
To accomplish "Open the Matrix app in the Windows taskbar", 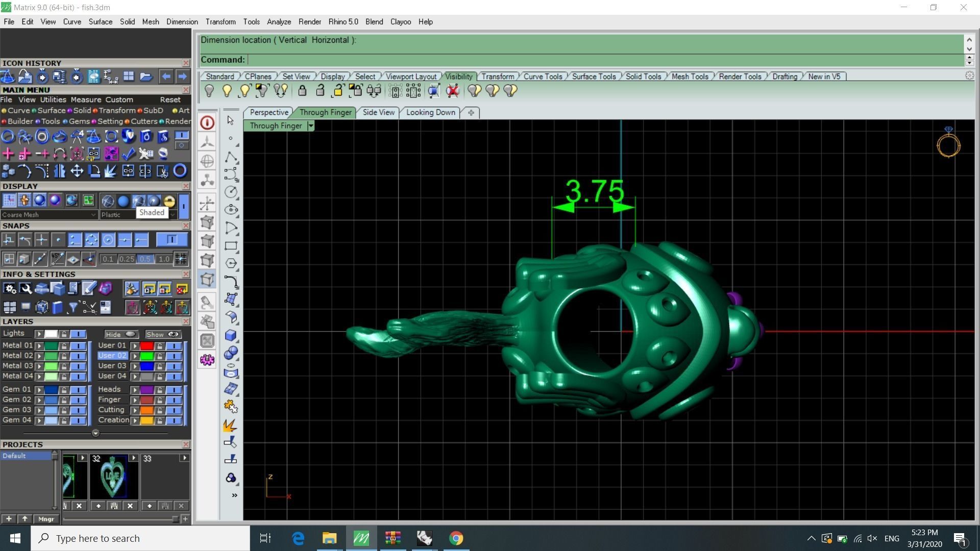I will click(x=361, y=538).
